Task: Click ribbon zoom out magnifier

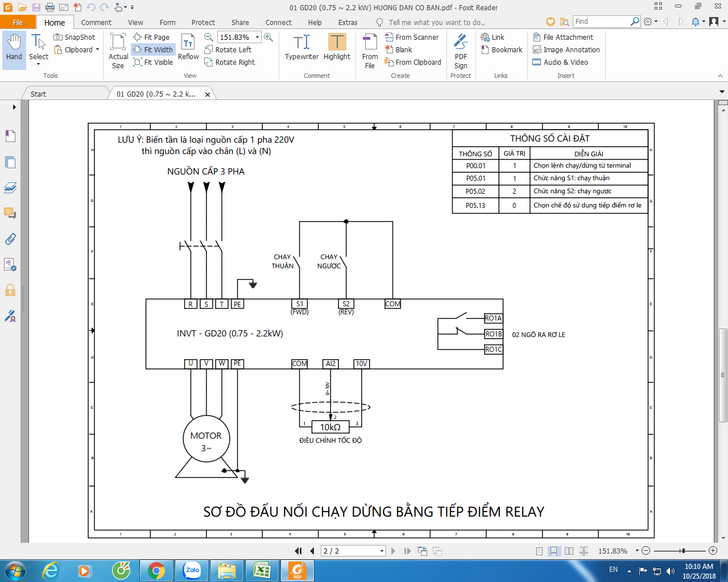Action: click(x=209, y=37)
